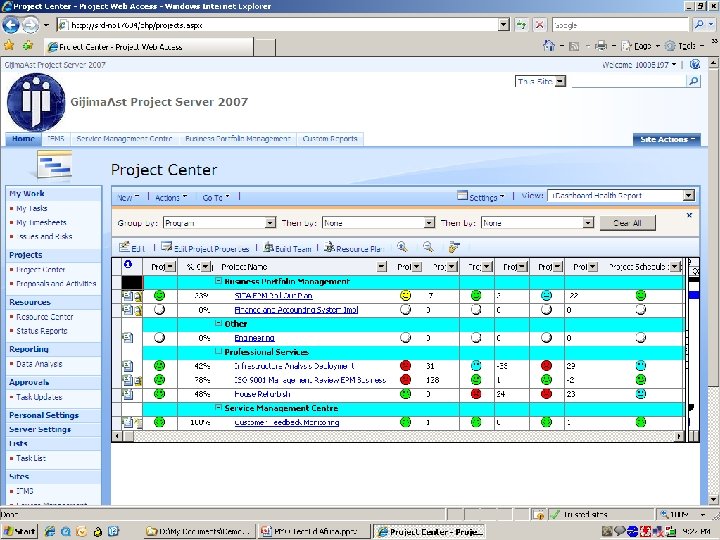Open the Project Name column filter dropdown
The height and width of the screenshot is (540, 720).
382,266
